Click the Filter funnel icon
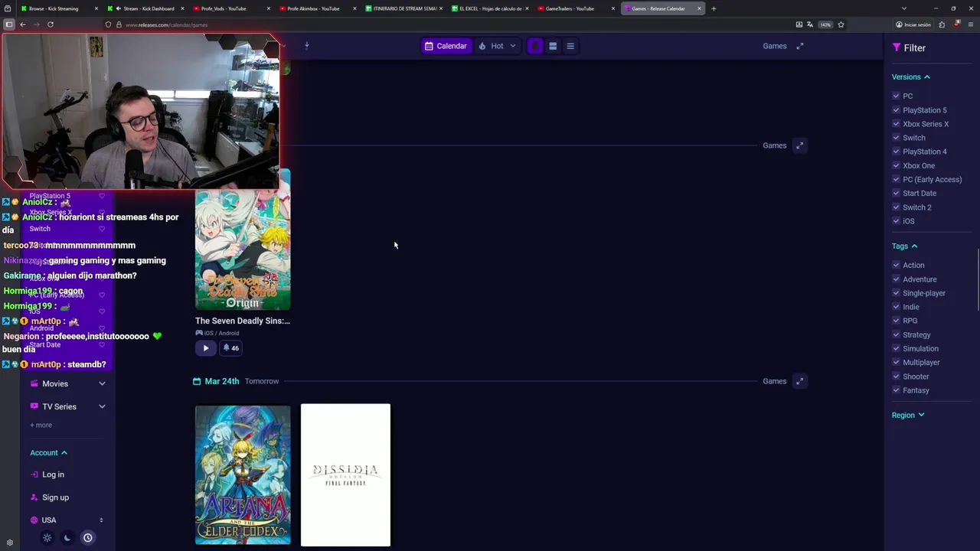 click(897, 47)
